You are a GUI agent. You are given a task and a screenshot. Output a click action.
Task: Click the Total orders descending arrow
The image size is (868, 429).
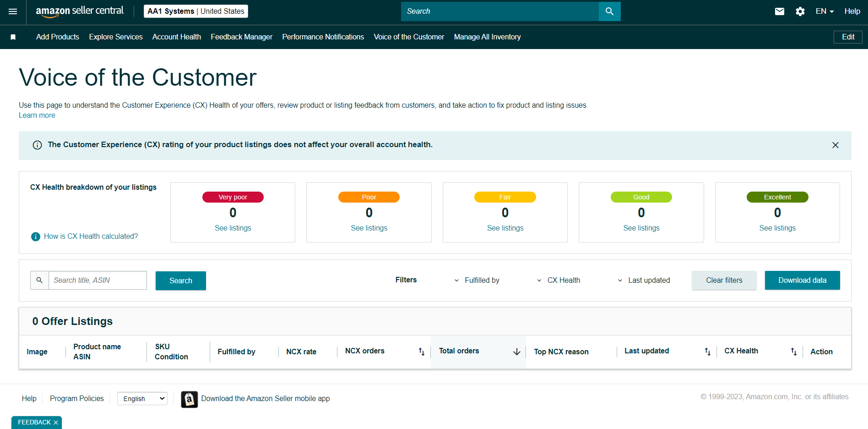click(x=517, y=352)
